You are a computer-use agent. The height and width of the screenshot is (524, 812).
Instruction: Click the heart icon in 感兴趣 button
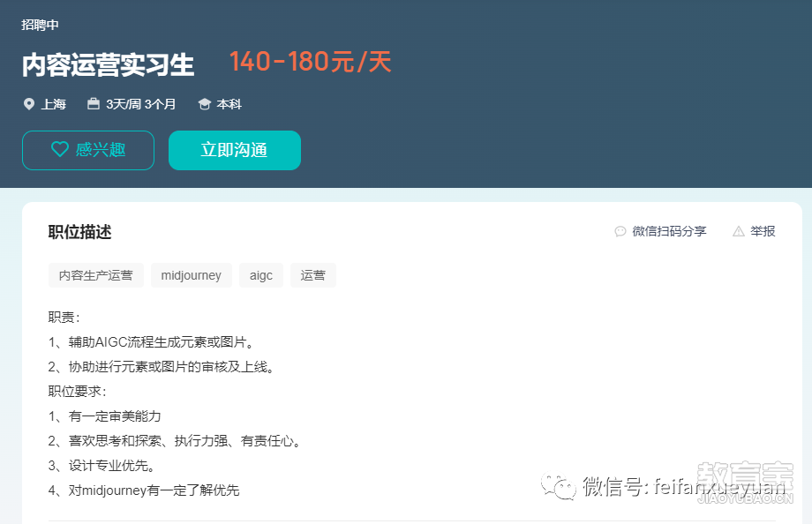(60, 150)
